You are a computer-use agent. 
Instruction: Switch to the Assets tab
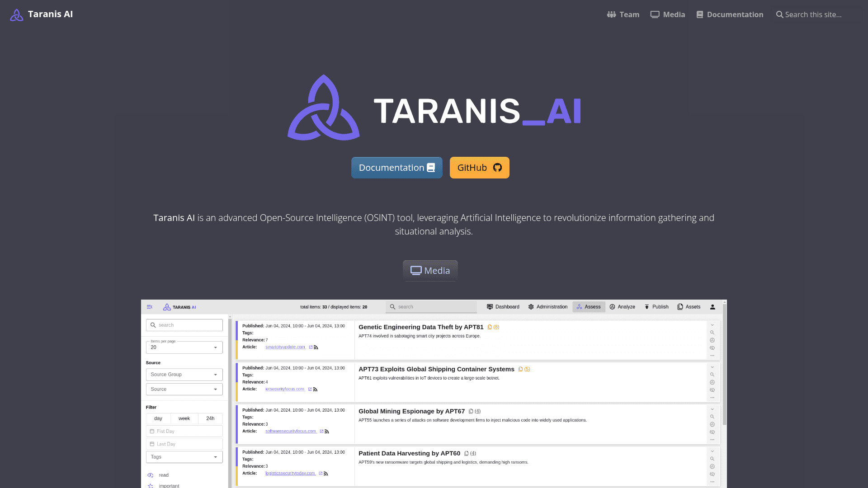(689, 307)
